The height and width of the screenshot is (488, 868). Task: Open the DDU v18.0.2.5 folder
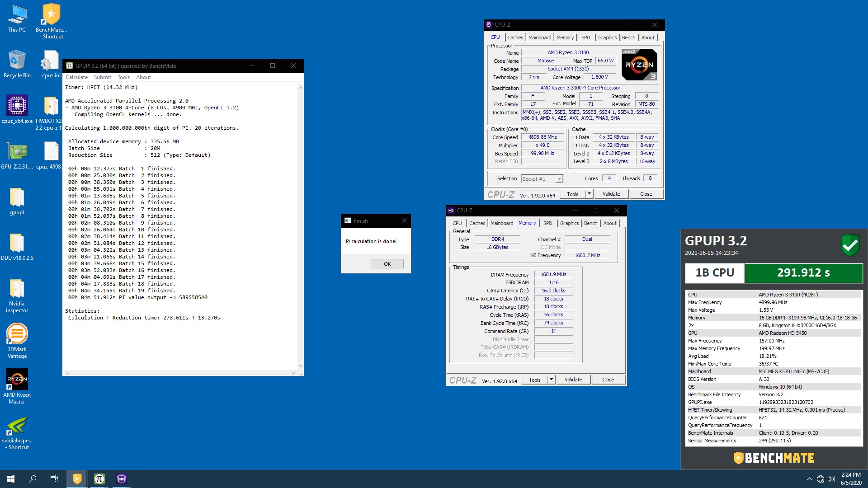[17, 246]
